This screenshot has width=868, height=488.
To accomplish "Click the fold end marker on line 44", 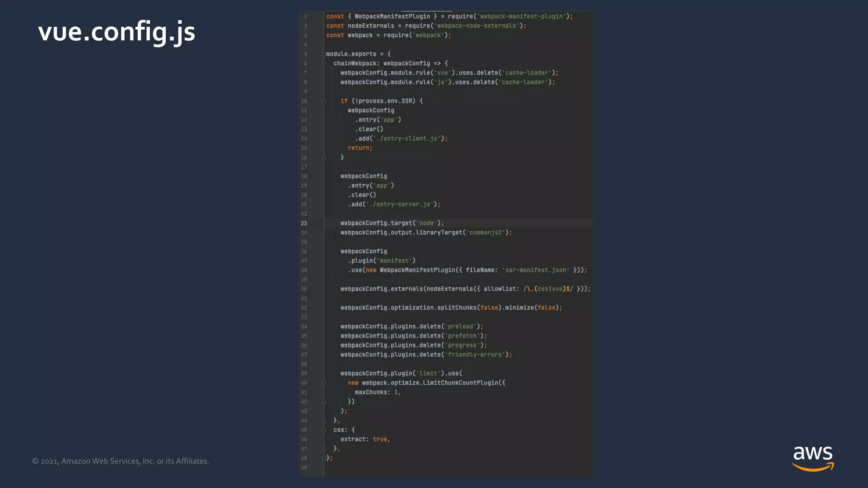I will pos(324,421).
